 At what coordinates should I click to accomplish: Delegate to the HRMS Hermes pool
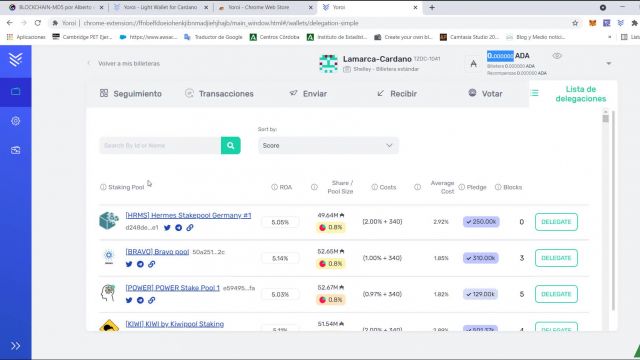pos(556,222)
